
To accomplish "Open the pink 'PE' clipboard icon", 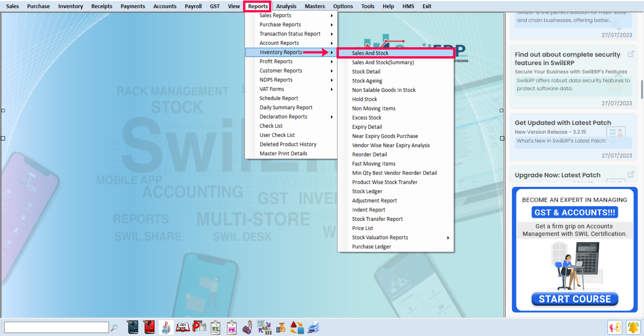I will (232, 327).
